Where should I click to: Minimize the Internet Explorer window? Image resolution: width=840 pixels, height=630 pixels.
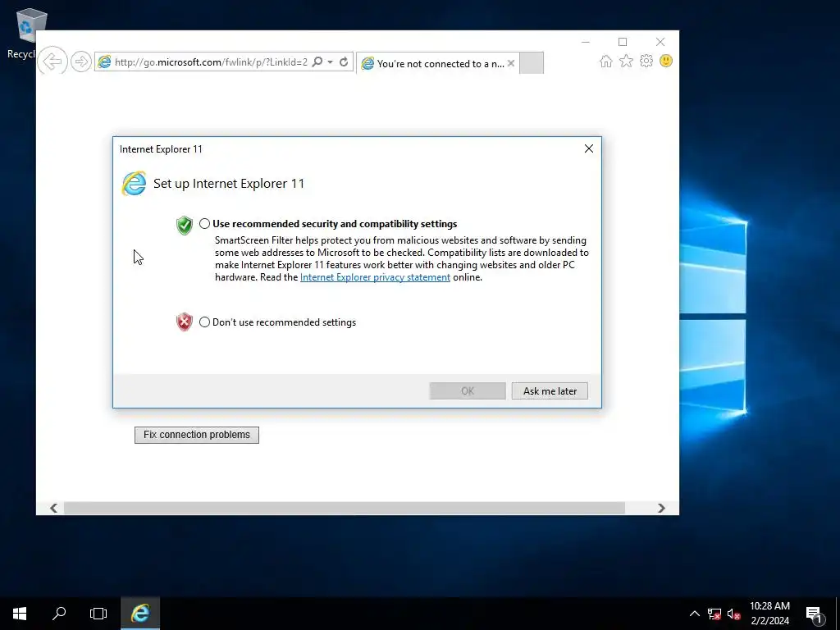click(x=586, y=42)
